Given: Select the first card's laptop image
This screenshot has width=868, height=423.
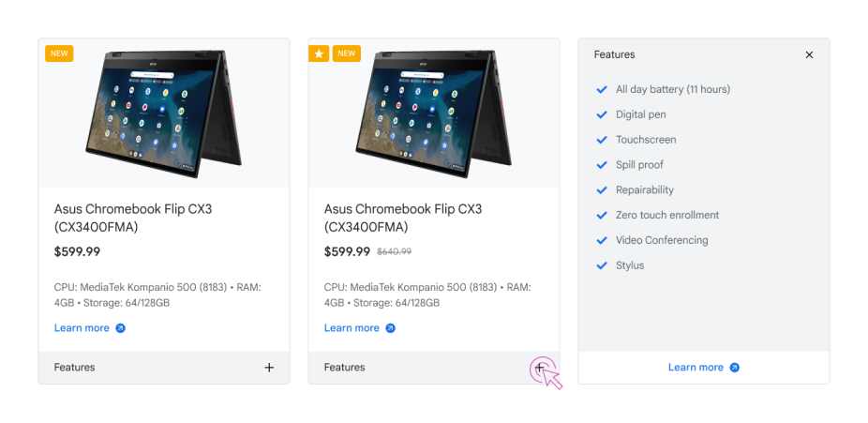Looking at the screenshot, I should coord(164,113).
